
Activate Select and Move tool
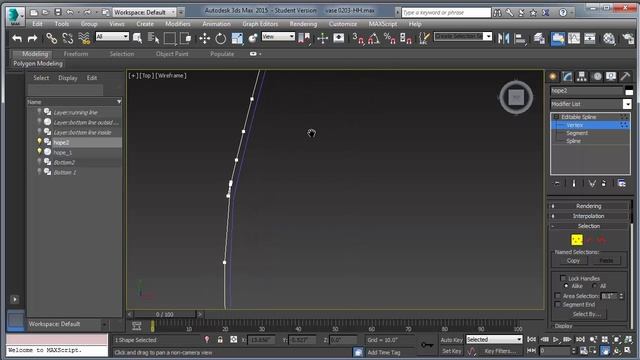(204, 38)
